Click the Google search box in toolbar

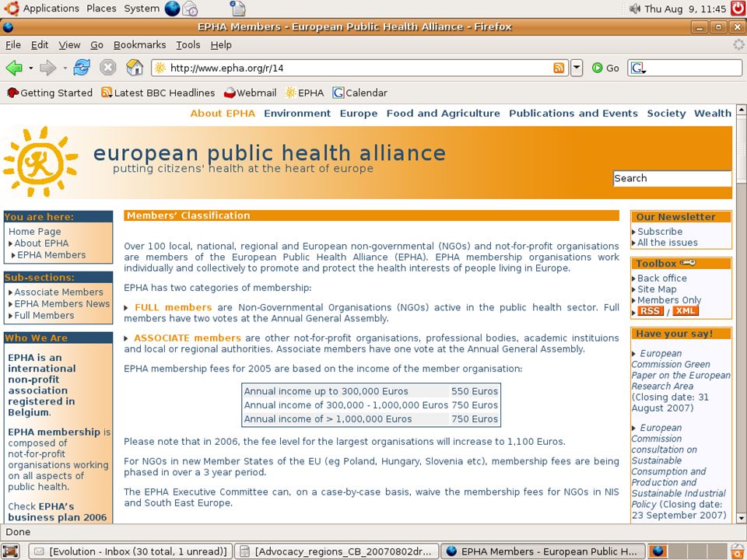685,68
